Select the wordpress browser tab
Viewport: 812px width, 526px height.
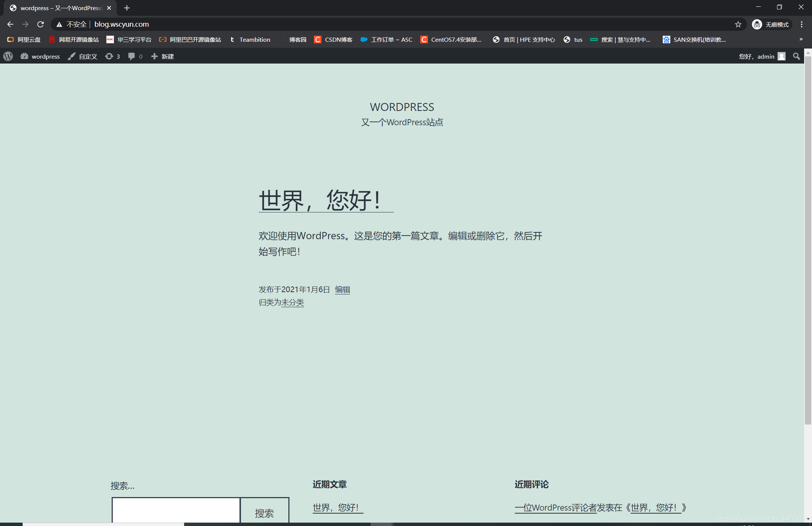60,8
